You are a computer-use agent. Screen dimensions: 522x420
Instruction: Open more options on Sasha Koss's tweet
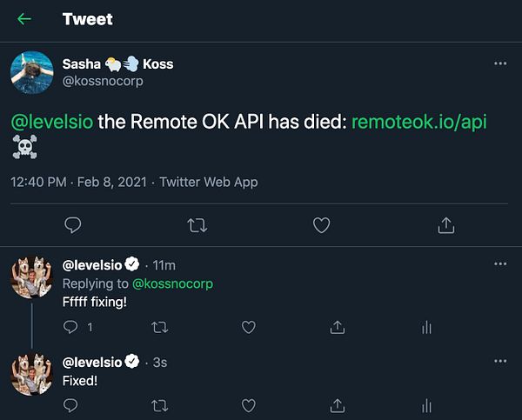(499, 63)
